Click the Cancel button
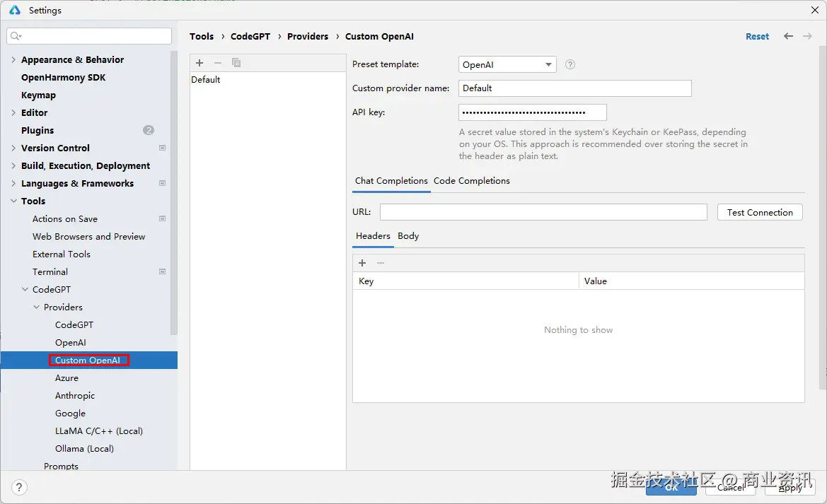Viewport: 827px width, 504px height. click(x=731, y=487)
